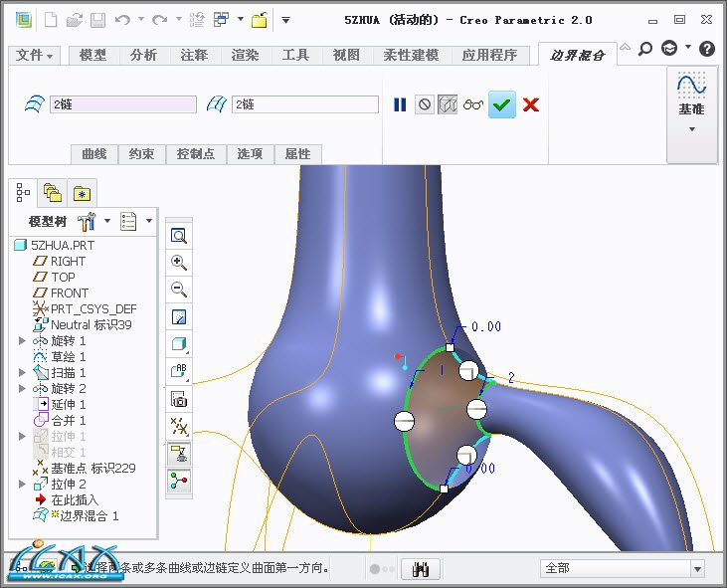Viewport: 727px width, 588px height.
Task: Open the Windows list dropdown arrow
Action: pyautogui.click(x=241, y=20)
